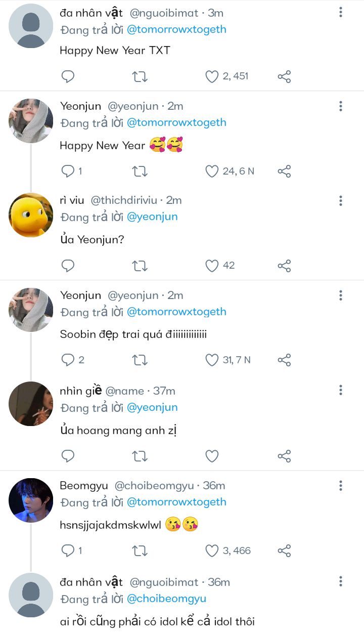Retweet the 'Happy New Year TXT' tweet
The width and height of the screenshot is (364, 634).
pyautogui.click(x=140, y=76)
